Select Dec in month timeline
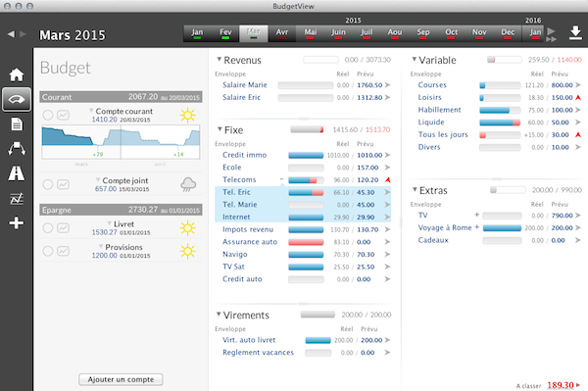Screen dimensions: 588x391 point(508,33)
